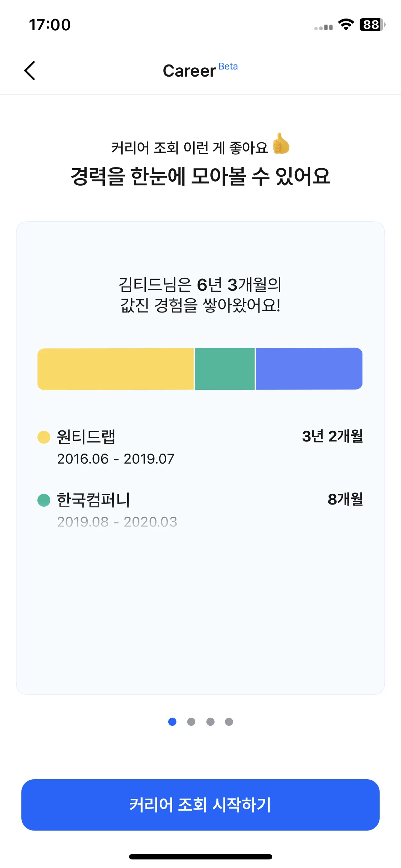Image resolution: width=401 pixels, height=868 pixels.
Task: Select the third page indicator dot
Action: click(x=210, y=722)
